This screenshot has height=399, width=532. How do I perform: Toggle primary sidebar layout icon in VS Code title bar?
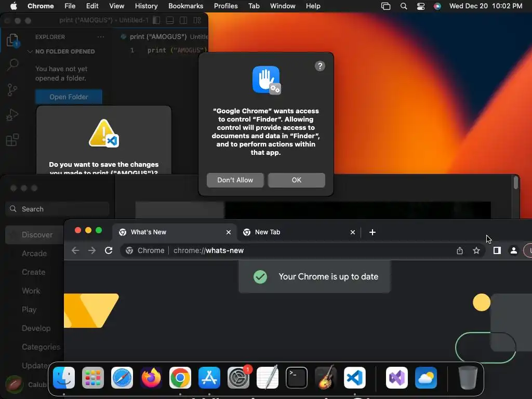click(x=156, y=20)
